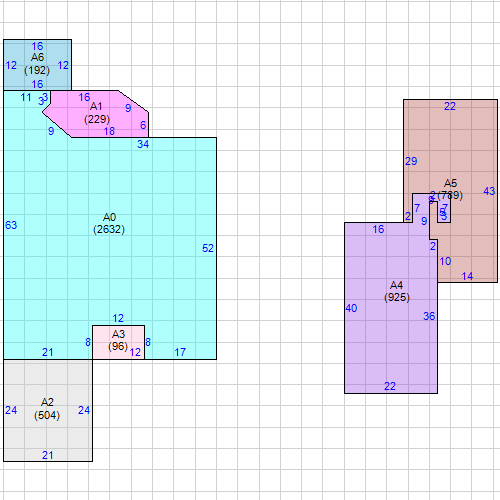
Task: Select the 16 dimension at A6's bottom
Action: tap(37, 84)
